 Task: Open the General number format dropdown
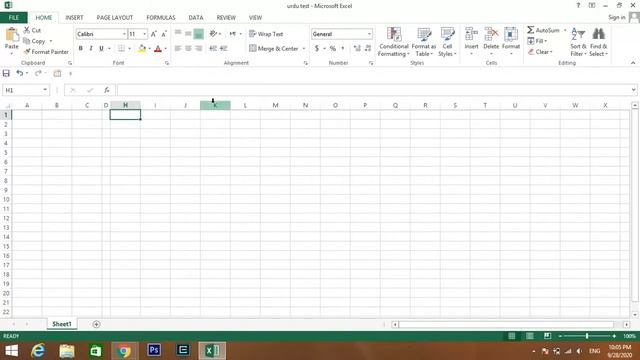click(369, 34)
